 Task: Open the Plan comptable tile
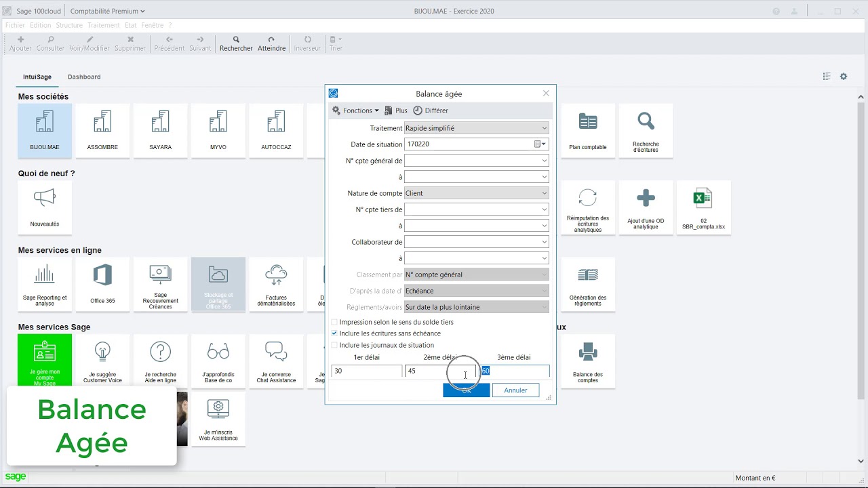pos(588,131)
